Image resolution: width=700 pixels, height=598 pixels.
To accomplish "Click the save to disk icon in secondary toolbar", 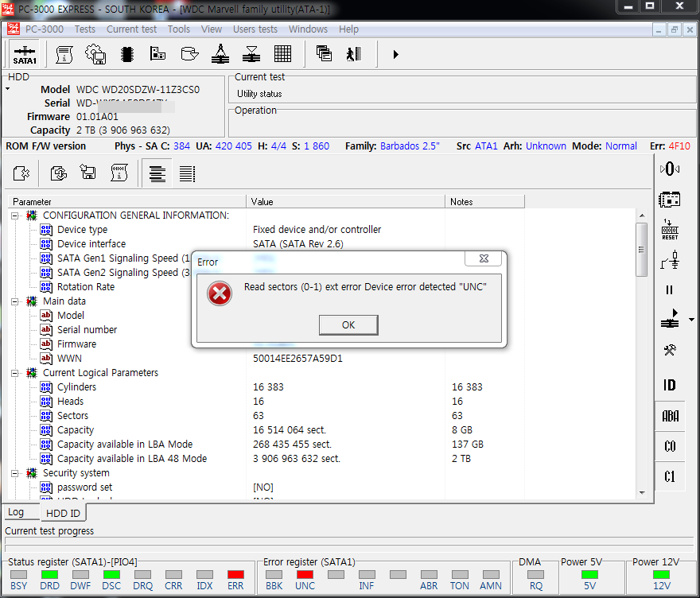I will pos(88,173).
